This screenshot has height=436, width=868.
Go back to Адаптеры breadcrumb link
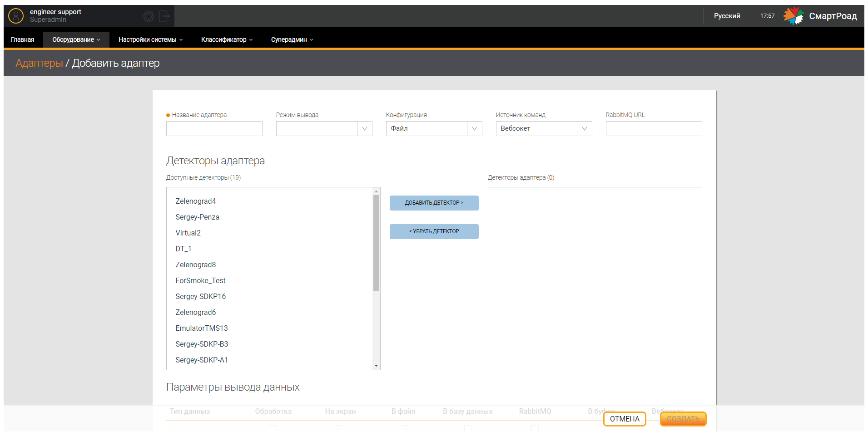(x=39, y=63)
